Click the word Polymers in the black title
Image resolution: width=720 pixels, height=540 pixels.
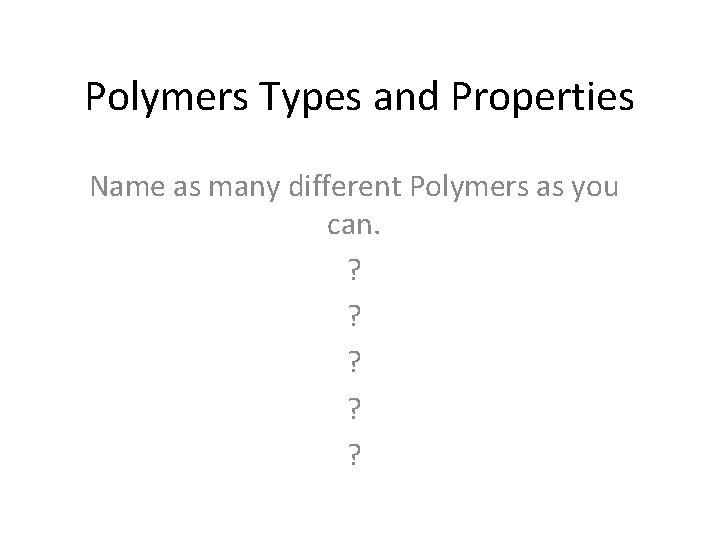pos(167,97)
